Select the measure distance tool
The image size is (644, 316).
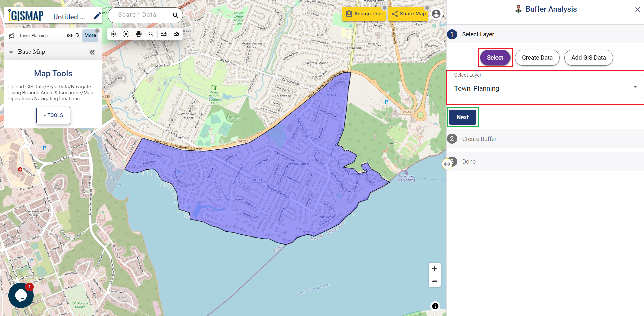[x=164, y=34]
